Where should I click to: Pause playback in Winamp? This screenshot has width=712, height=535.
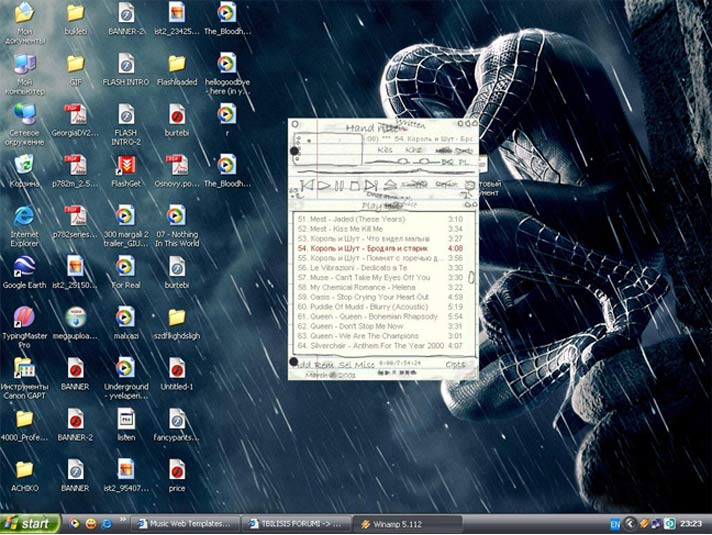tap(340, 185)
